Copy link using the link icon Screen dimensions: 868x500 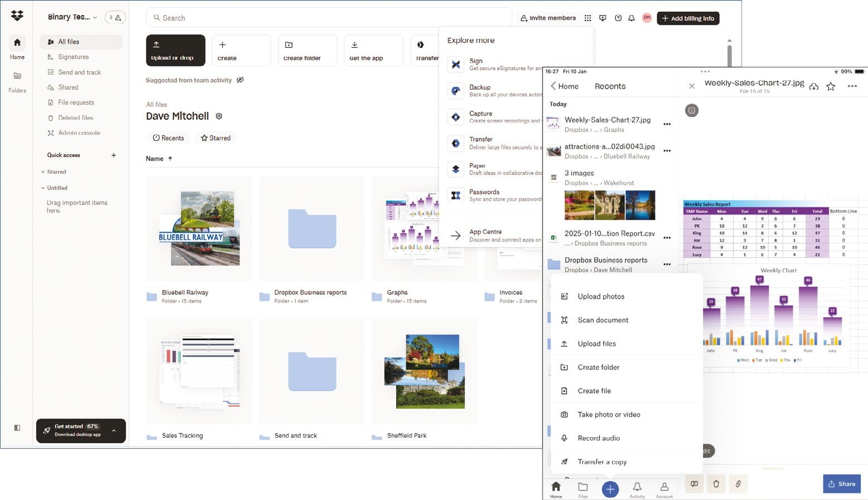click(x=738, y=484)
